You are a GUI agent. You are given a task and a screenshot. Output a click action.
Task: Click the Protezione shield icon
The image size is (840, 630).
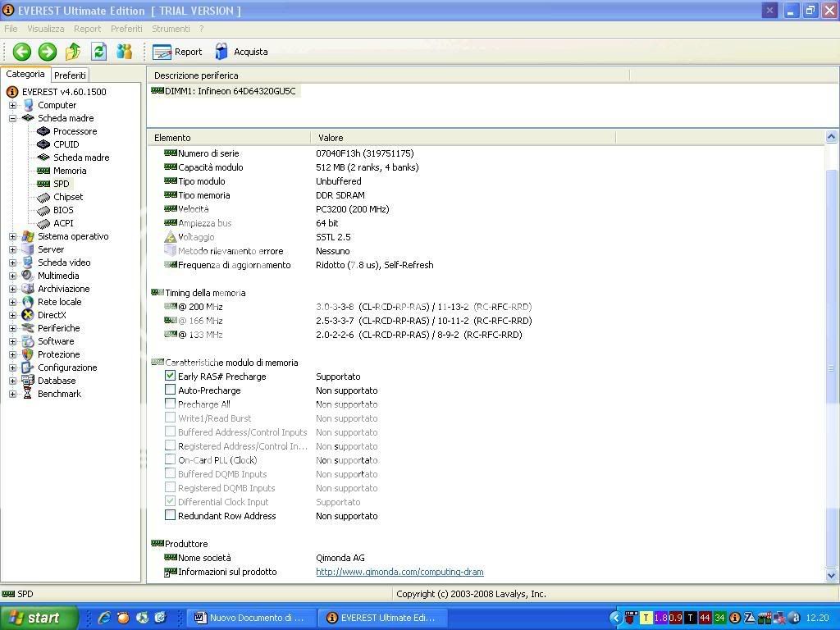(x=27, y=354)
